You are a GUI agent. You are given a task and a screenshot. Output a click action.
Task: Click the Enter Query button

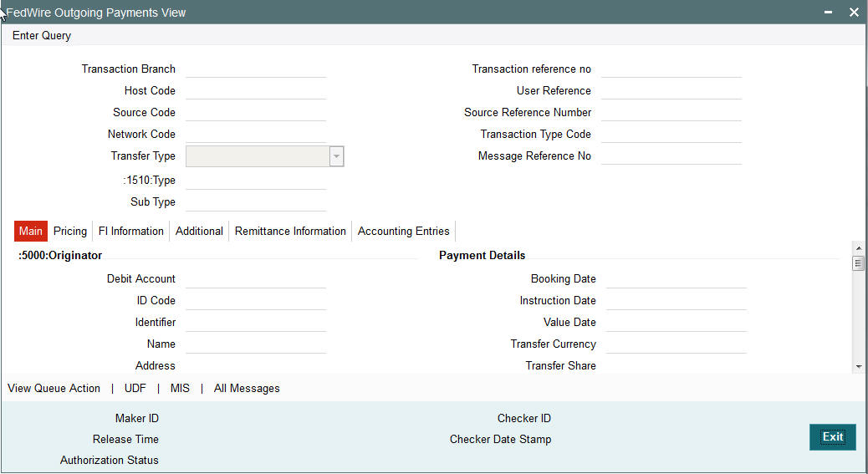tap(42, 35)
